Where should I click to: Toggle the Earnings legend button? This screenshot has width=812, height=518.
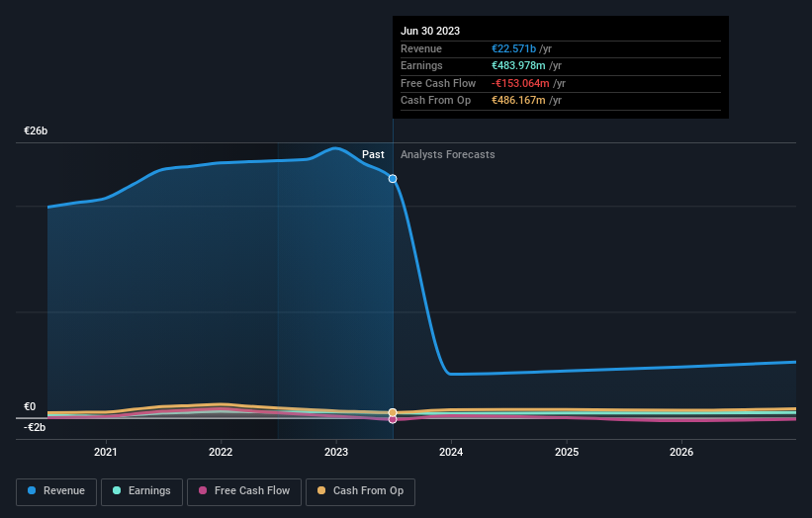[141, 491]
